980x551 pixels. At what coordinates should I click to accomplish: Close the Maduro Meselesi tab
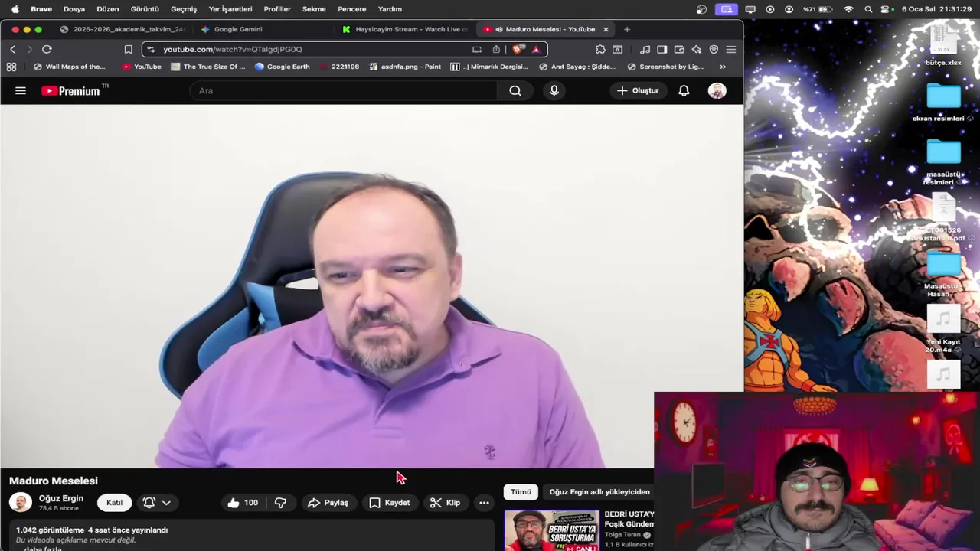(606, 29)
